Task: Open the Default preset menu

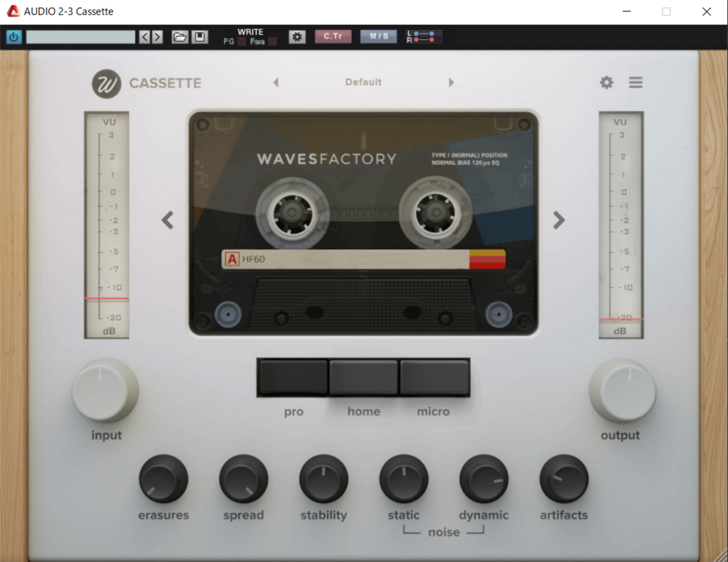Action: [x=363, y=82]
